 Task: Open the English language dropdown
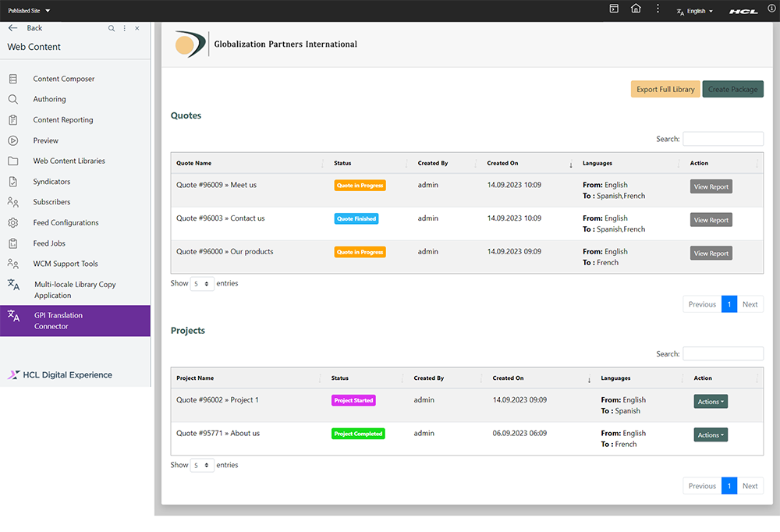click(695, 11)
